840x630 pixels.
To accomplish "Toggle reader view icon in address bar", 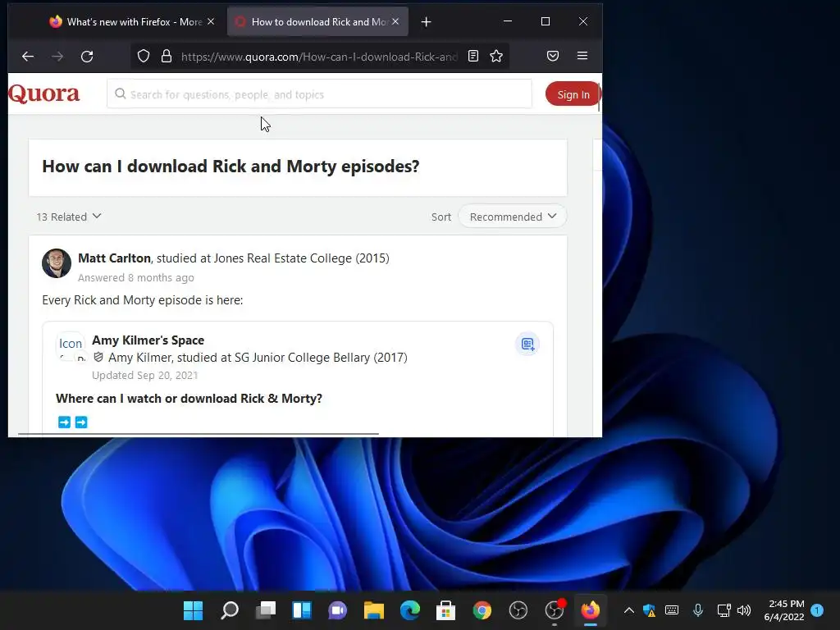I will pos(473,56).
